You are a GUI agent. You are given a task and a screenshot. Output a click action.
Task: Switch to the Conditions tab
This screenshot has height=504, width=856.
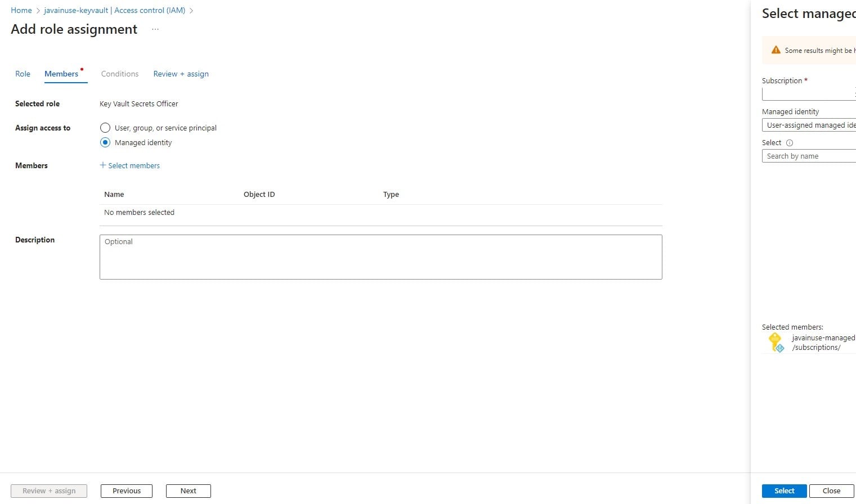tap(120, 74)
